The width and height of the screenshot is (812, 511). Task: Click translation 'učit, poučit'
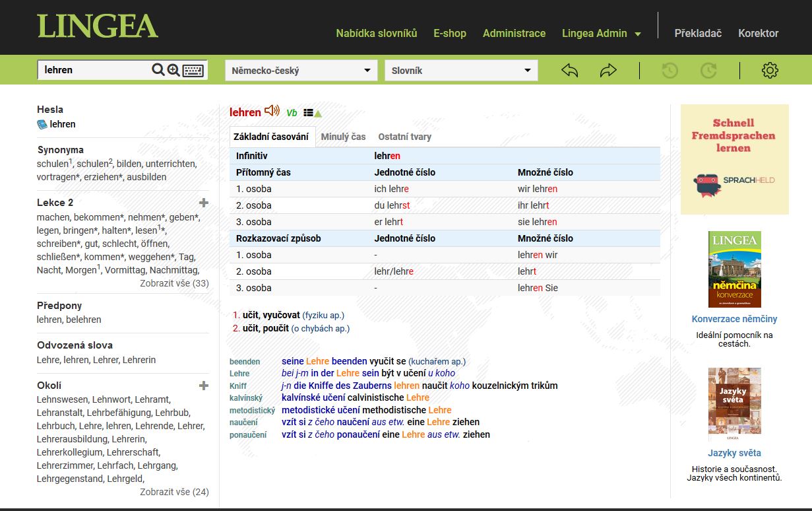pyautogui.click(x=266, y=328)
